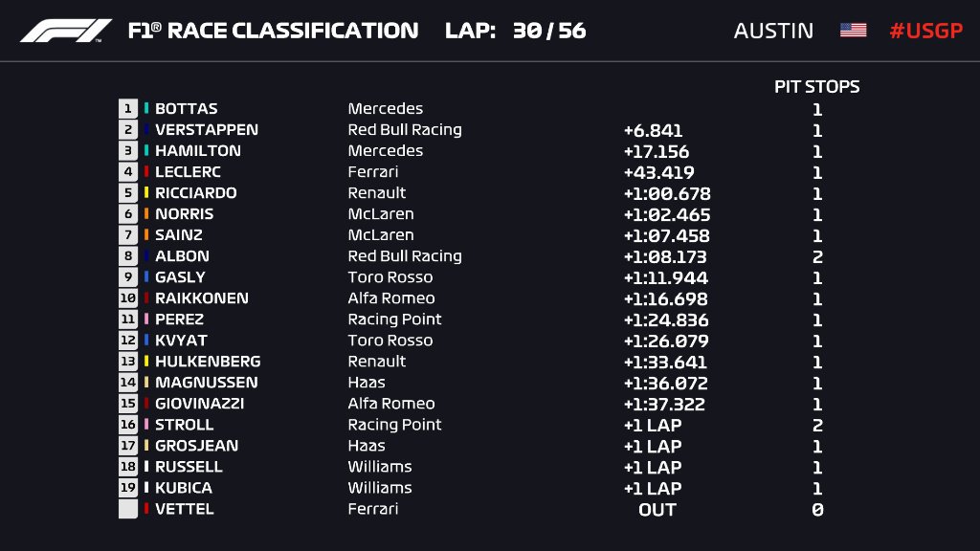Image resolution: width=980 pixels, height=551 pixels.
Task: Click the position 1 number badge
Action: 128,109
